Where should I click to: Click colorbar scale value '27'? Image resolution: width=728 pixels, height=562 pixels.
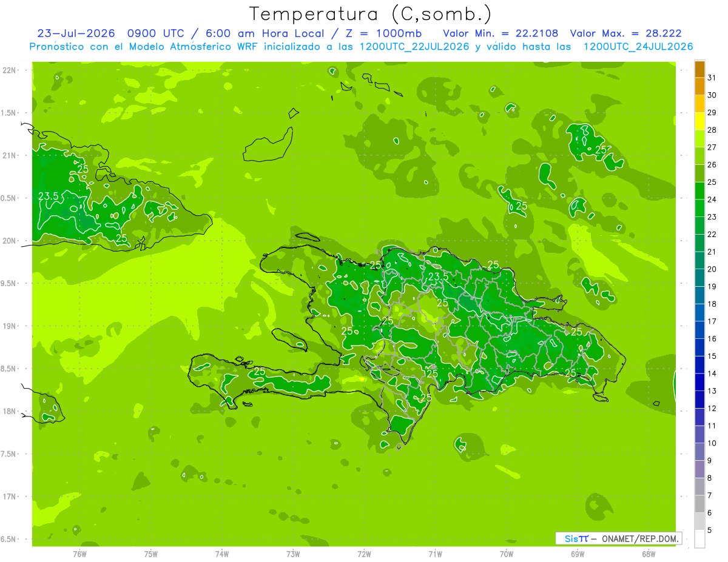pos(712,147)
